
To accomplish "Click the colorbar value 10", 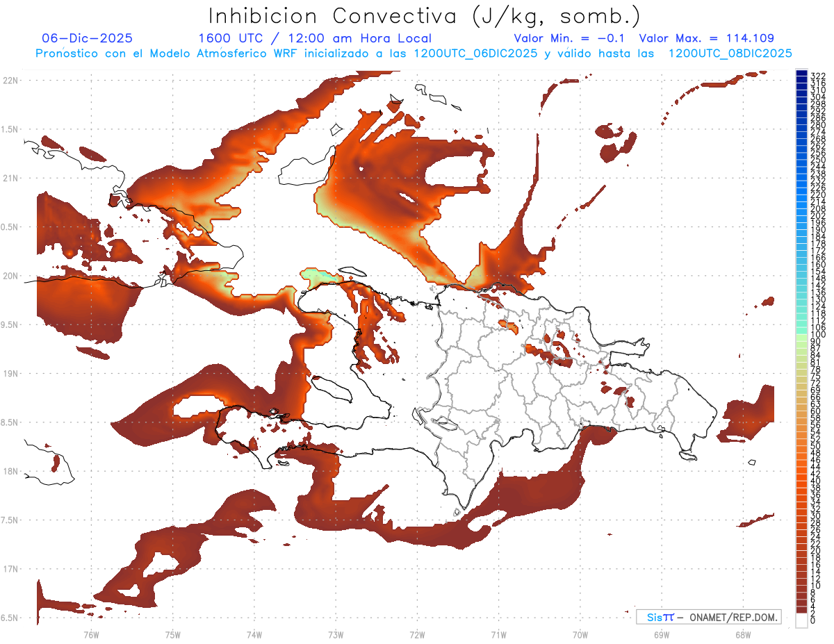I will 815,585.
